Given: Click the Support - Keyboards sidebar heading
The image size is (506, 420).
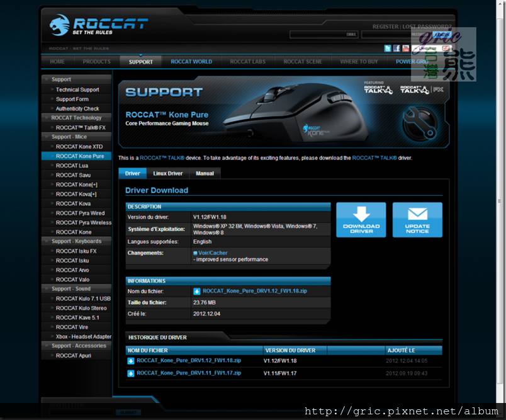Looking at the screenshot, I should click(77, 241).
